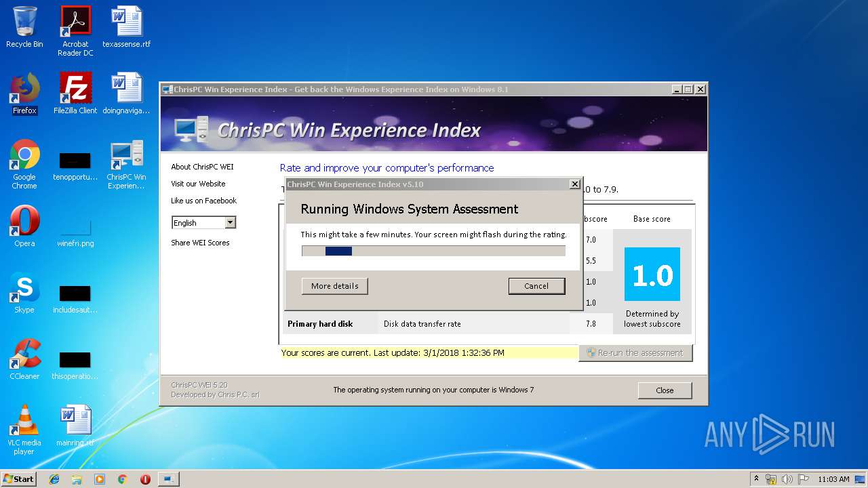This screenshot has height=488, width=868.
Task: Click the 7.8 hard disk subscore
Action: pyautogui.click(x=591, y=324)
